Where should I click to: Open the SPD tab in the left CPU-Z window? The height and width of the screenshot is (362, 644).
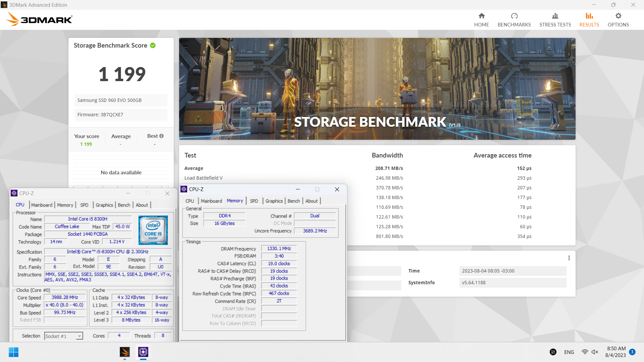(x=84, y=205)
